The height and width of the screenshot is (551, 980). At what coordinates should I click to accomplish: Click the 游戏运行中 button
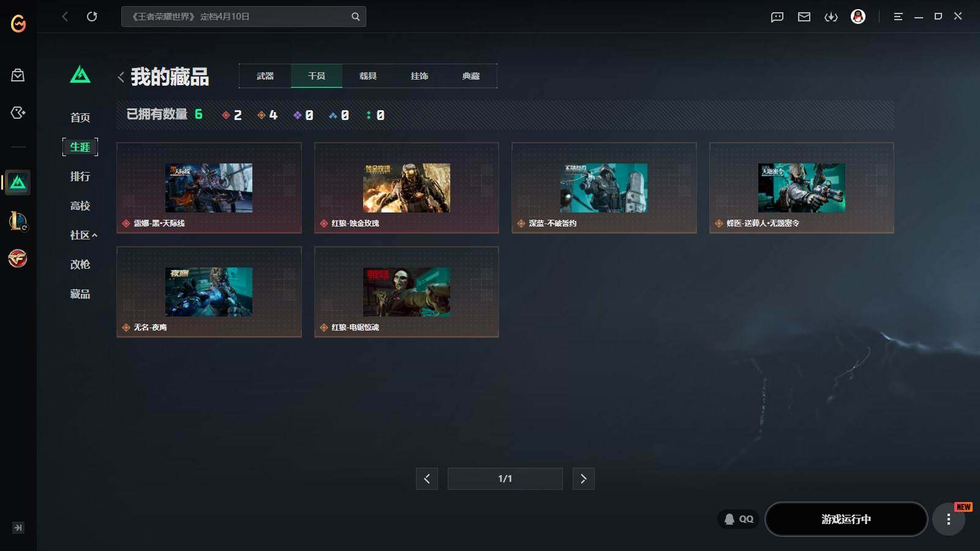tap(846, 519)
